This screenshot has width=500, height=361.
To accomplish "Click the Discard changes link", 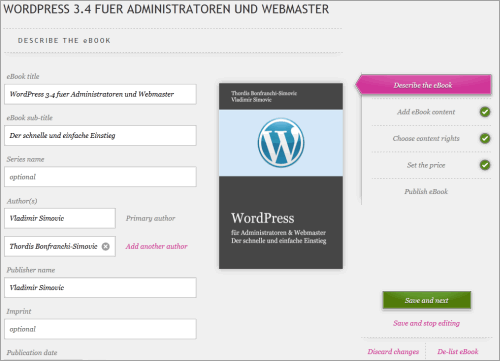I will (x=393, y=352).
